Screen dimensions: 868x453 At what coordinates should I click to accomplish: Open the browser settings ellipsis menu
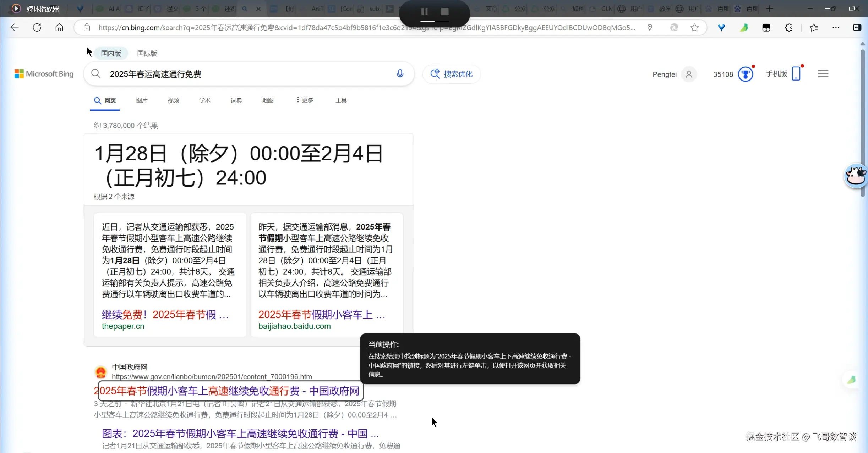tap(836, 27)
